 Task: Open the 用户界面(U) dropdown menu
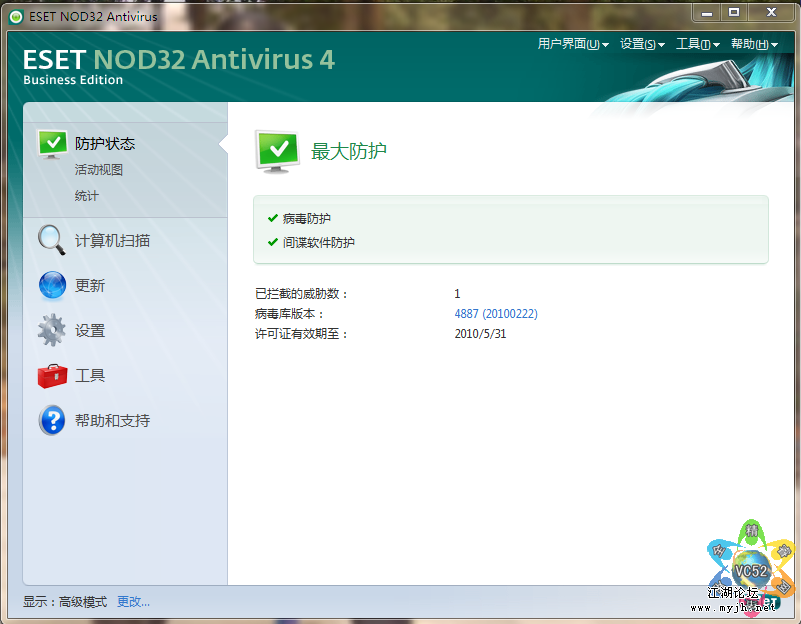pyautogui.click(x=573, y=44)
